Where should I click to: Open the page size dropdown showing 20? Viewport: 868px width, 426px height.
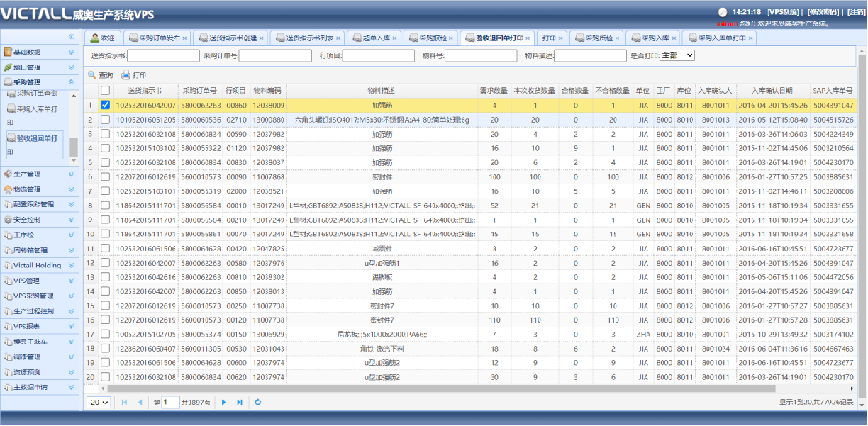pos(99,403)
